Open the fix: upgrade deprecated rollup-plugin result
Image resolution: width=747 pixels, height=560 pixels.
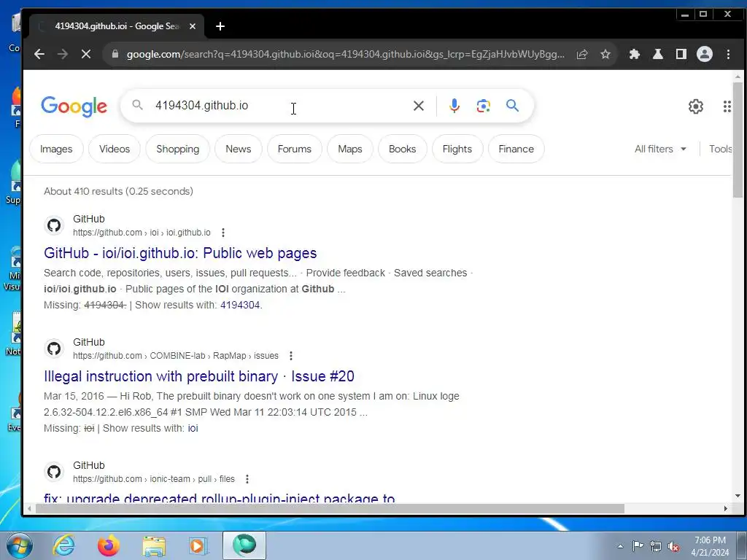219,497
